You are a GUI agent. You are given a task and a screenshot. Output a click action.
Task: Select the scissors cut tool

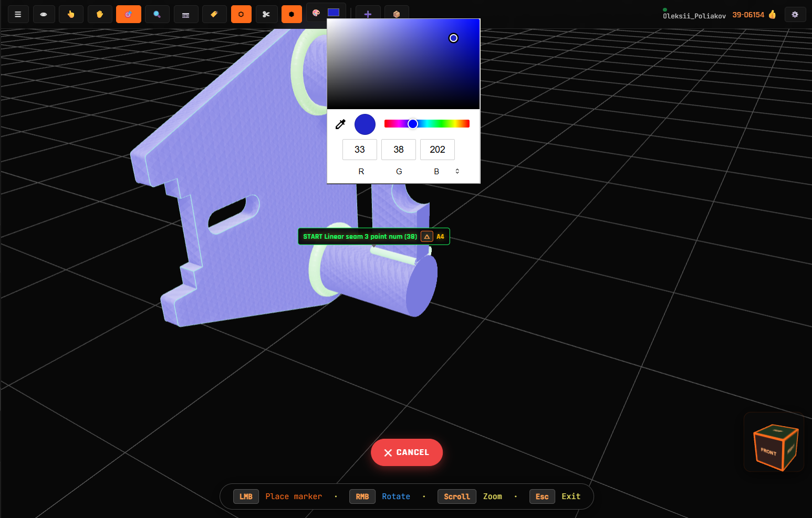pyautogui.click(x=266, y=14)
